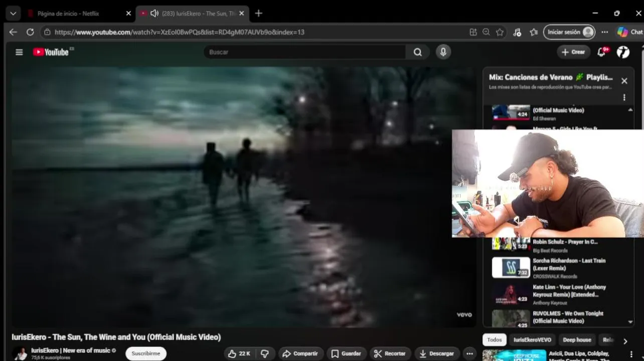644x361 pixels.
Task: Open the YouTube account avatar menu
Action: coord(623,52)
